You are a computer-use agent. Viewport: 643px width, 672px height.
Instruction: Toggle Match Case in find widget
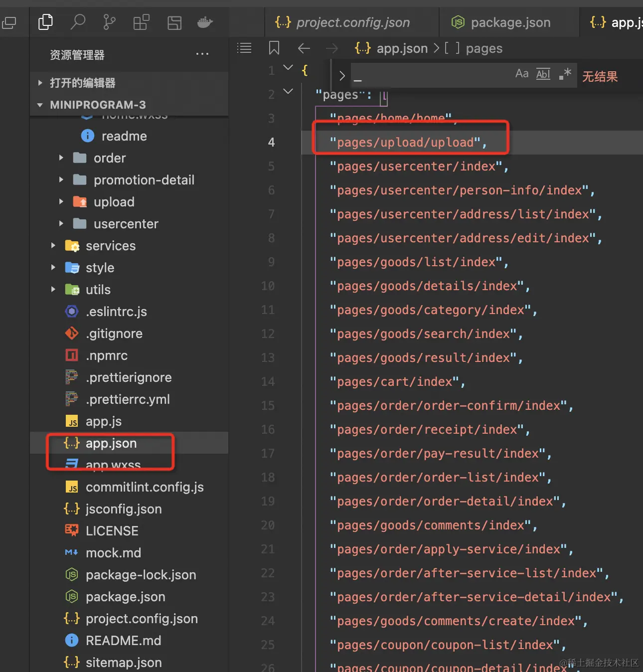(x=521, y=74)
